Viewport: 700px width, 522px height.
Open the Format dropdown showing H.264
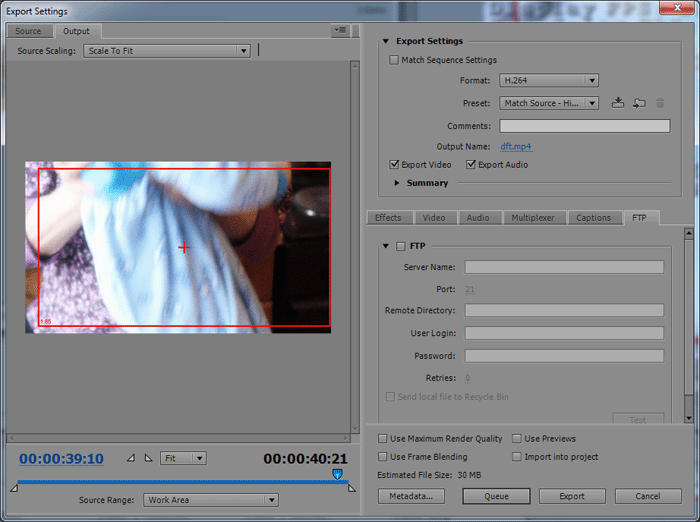coord(549,80)
